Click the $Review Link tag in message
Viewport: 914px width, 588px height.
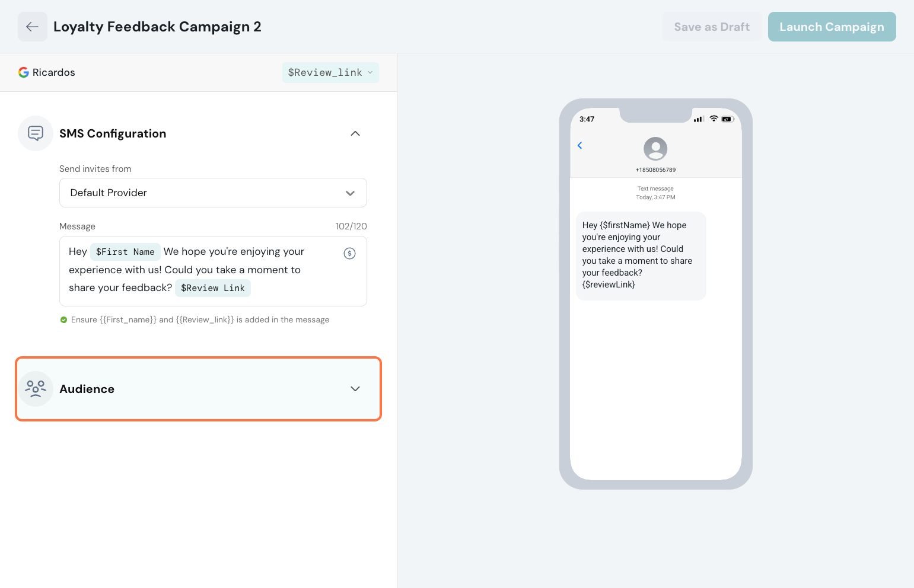[212, 288]
